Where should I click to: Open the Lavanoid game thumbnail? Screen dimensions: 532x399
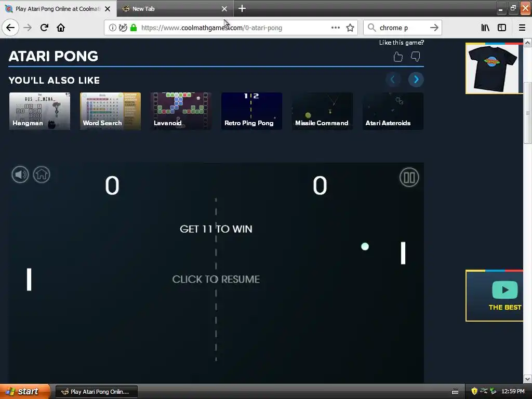coord(181,111)
